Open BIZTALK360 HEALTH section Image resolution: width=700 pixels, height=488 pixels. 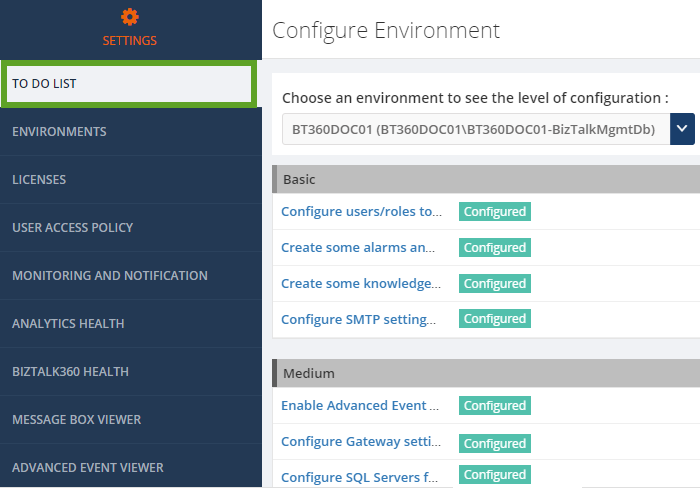131,371
